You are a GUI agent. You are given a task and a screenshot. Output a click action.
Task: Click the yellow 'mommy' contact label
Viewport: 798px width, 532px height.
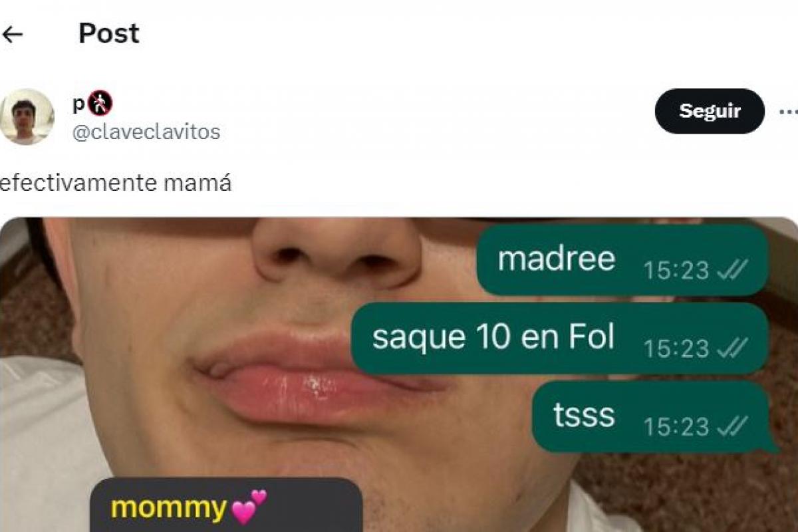(x=168, y=508)
